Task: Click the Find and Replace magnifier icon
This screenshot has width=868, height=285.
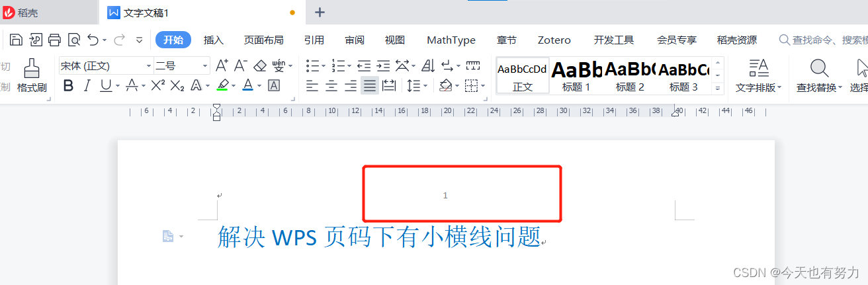Action: point(819,68)
